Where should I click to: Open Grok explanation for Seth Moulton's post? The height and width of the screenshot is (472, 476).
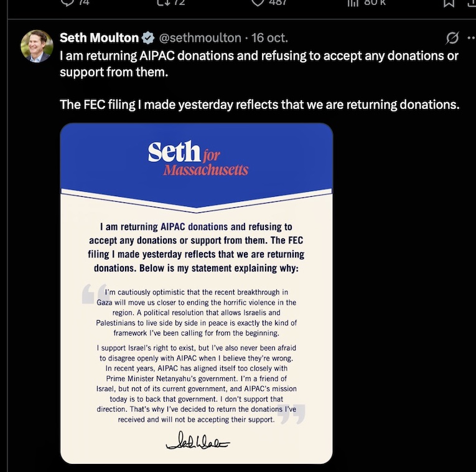(453, 38)
